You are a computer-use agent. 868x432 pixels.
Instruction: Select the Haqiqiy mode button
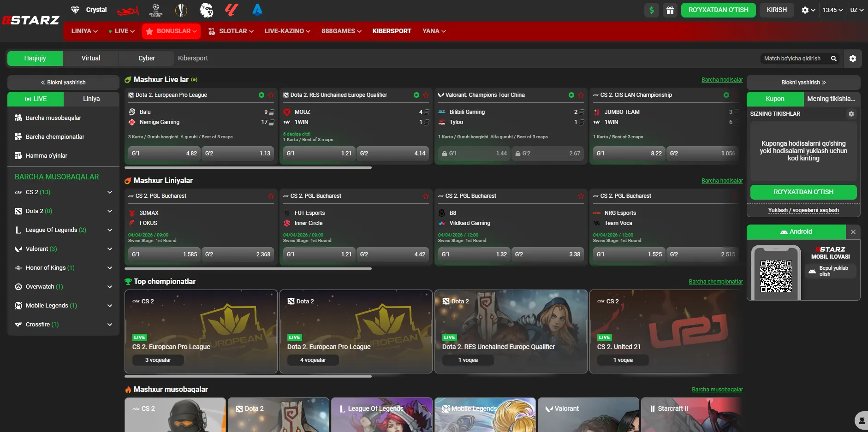[35, 59]
